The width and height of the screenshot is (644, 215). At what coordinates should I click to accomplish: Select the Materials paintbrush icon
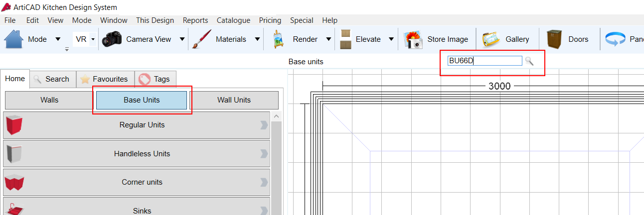(x=201, y=39)
